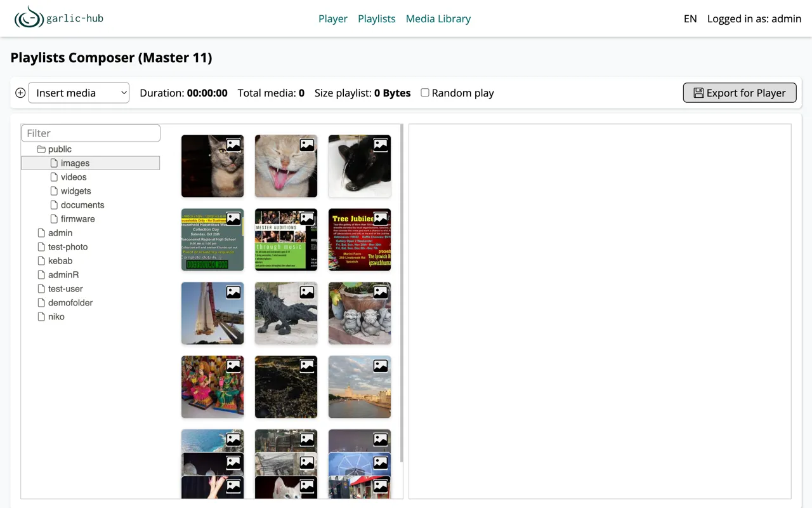Select the widgets tree item
Viewport: 812px width, 508px height.
pyautogui.click(x=76, y=191)
